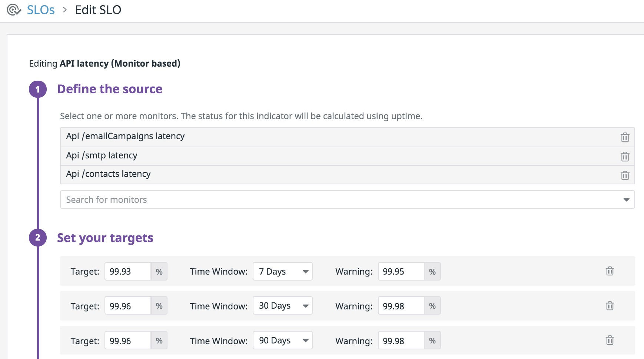Click the 90 Days target input field
The image size is (644, 359).
[x=128, y=341]
